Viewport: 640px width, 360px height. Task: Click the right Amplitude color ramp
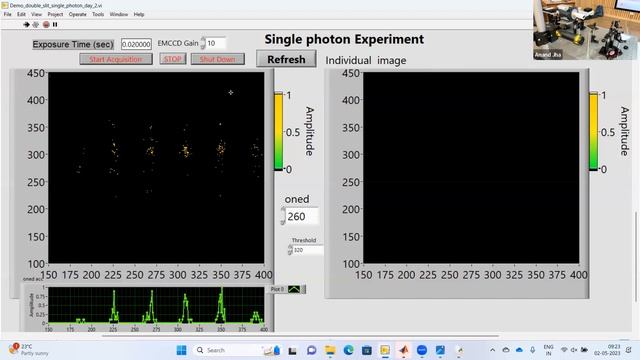pos(593,131)
